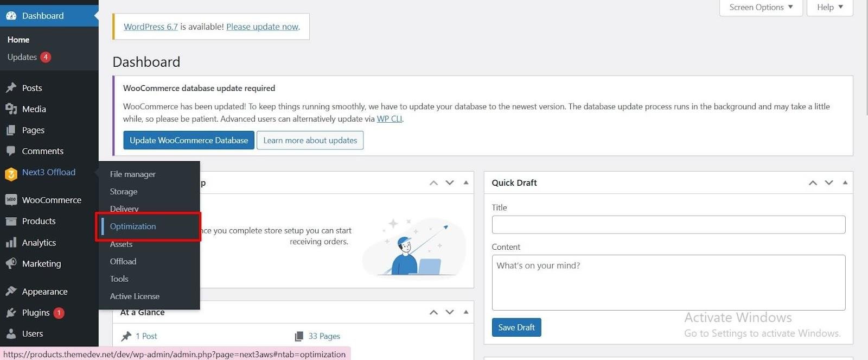Click the Pages icon in sidebar
Viewport: 868px width, 360px height.
[x=11, y=130]
